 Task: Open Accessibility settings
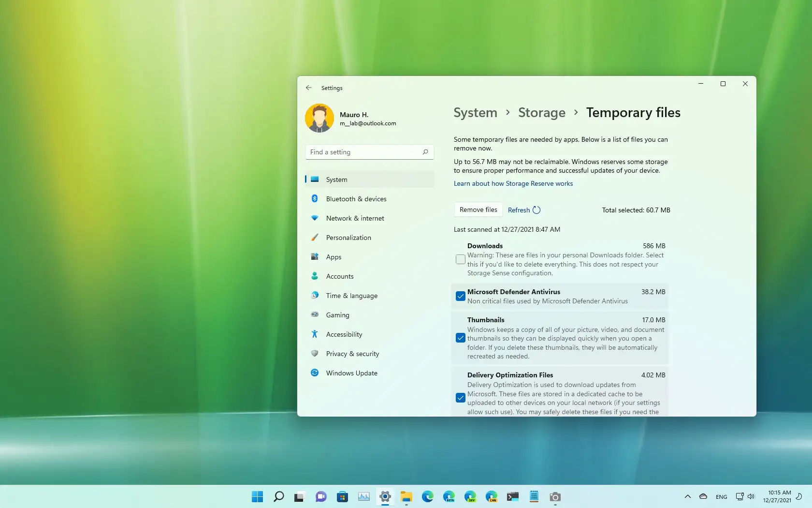click(344, 334)
